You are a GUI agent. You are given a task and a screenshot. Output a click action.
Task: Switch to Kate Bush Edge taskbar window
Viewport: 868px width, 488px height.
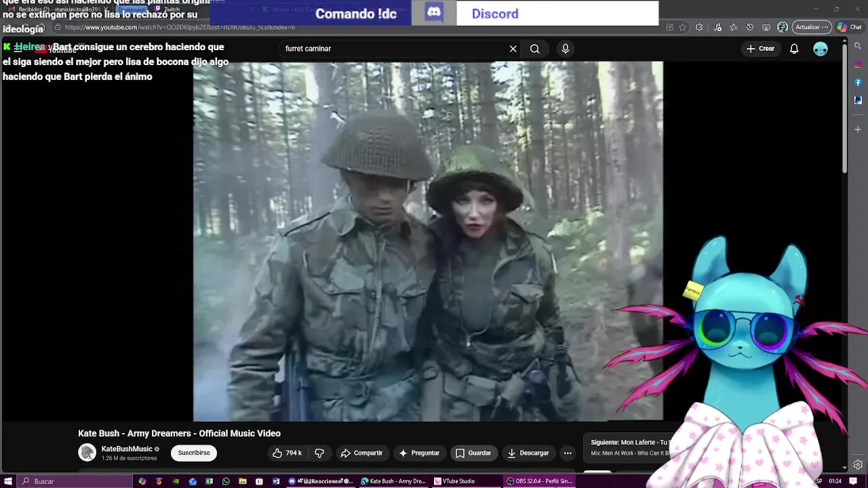pyautogui.click(x=393, y=481)
